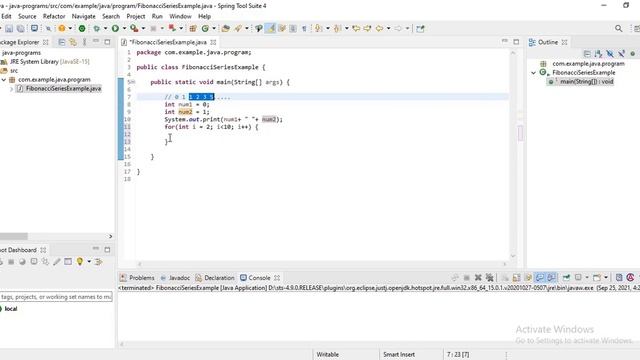
Task: Click Package Explorer scroll right arrow
Action: [x=110, y=236]
